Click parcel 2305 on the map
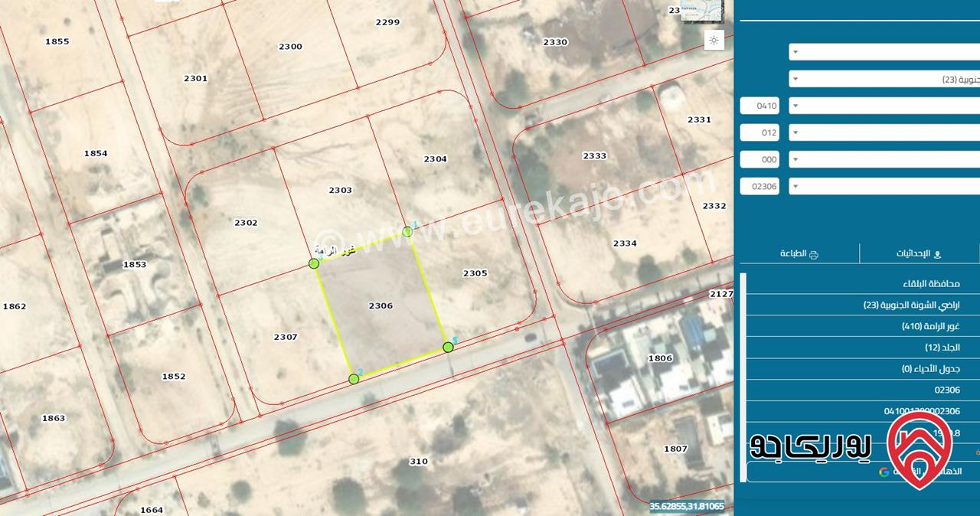This screenshot has width=980, height=516. click(475, 273)
